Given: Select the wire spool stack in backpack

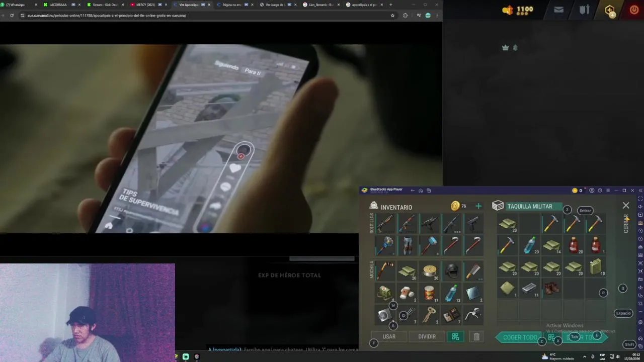Looking at the screenshot, I should click(429, 271).
